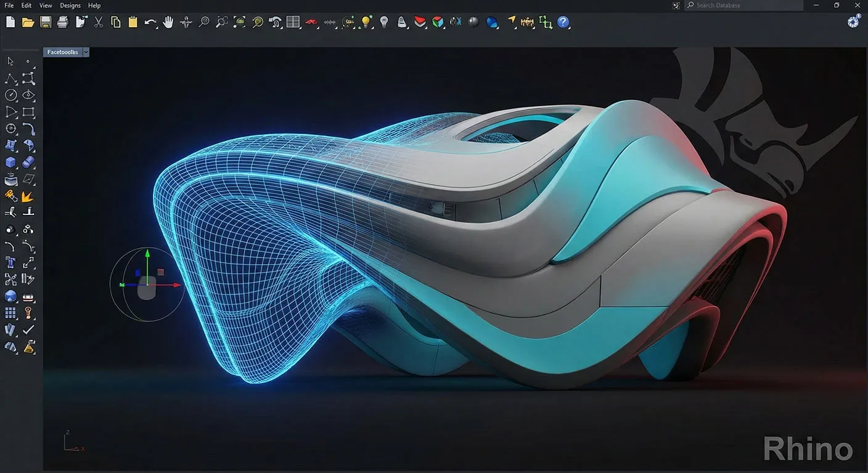
Task: Select the Polyline tool
Action: [10, 78]
